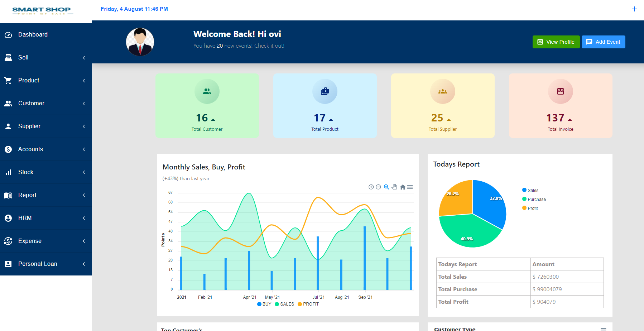644x331 pixels.
Task: Click the plus icon in top bar
Action: click(634, 9)
